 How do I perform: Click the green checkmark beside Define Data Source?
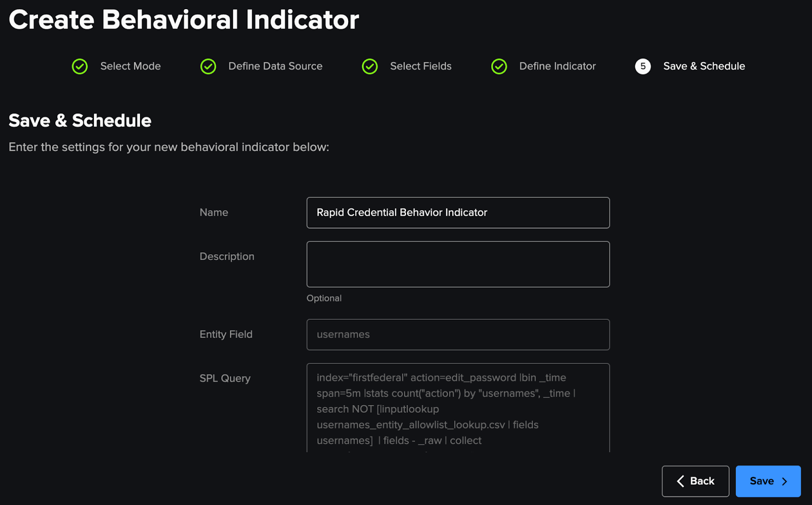[x=208, y=66]
